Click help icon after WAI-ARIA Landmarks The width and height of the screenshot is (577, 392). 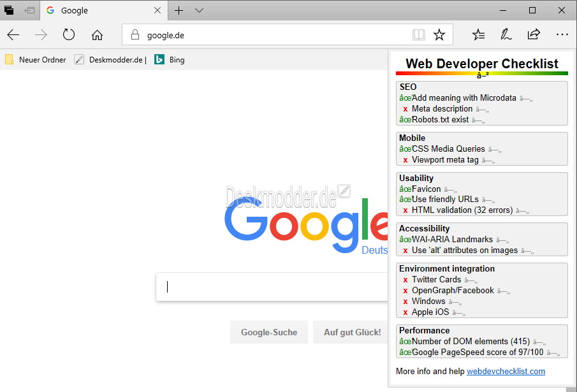(x=502, y=240)
